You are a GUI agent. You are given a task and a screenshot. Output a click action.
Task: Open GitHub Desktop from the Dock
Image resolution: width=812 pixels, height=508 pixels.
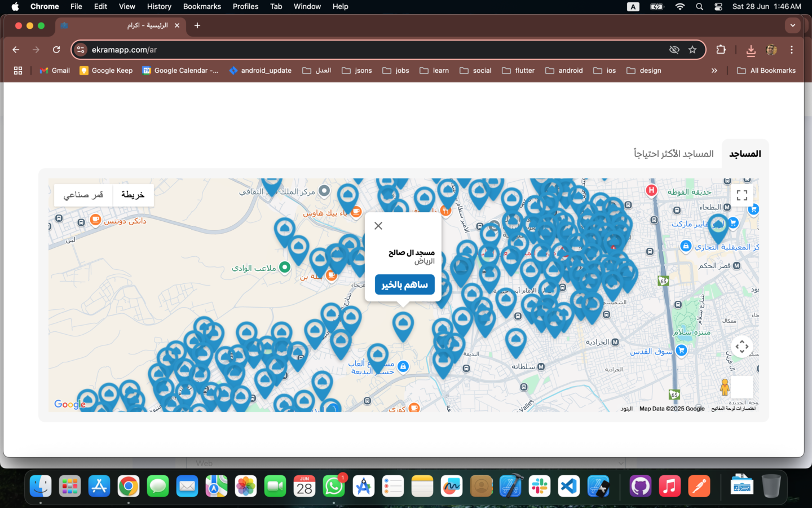point(641,486)
